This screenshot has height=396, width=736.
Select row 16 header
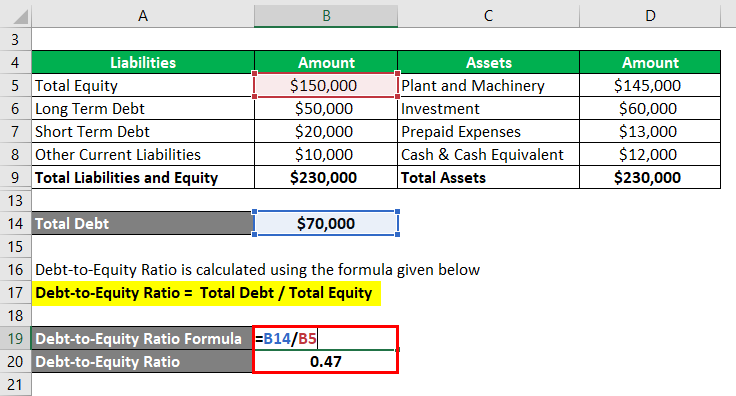point(15,269)
